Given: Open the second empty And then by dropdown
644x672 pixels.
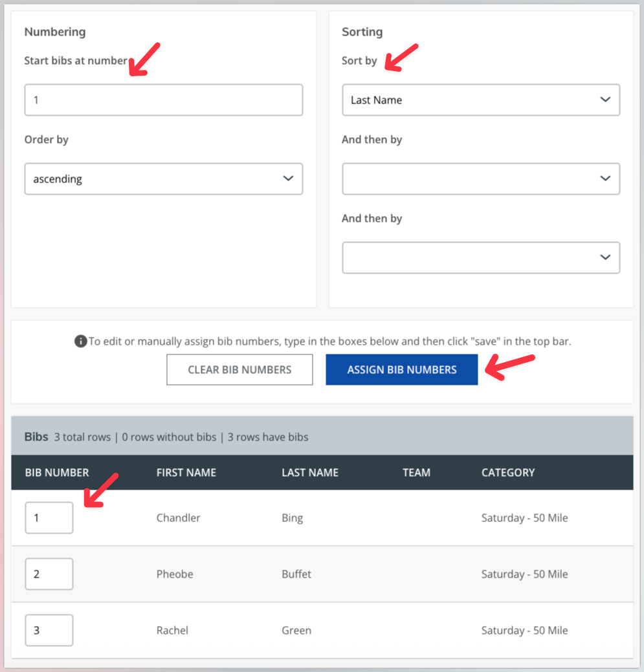Looking at the screenshot, I should click(481, 257).
